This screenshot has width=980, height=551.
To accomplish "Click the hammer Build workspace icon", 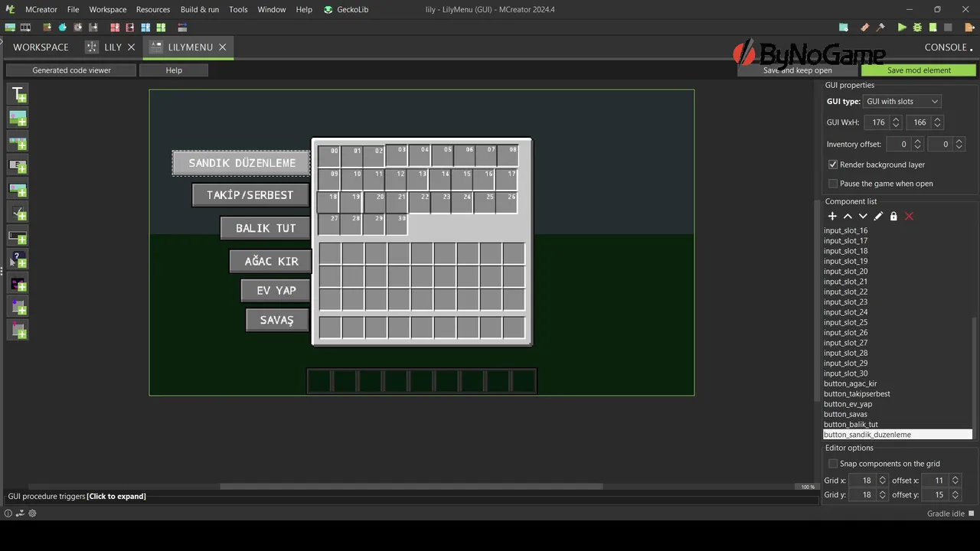I will coord(880,28).
